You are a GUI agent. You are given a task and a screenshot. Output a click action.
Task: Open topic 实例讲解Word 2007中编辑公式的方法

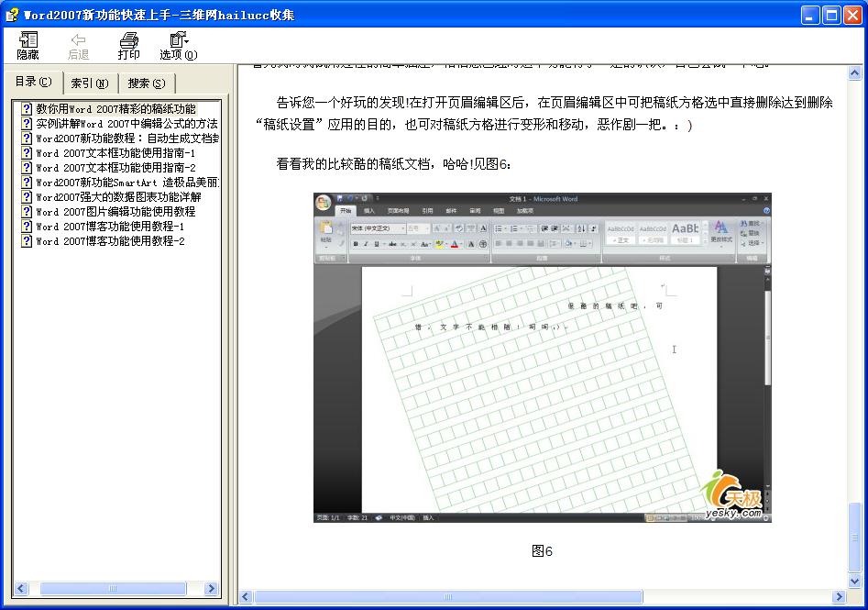click(126, 123)
